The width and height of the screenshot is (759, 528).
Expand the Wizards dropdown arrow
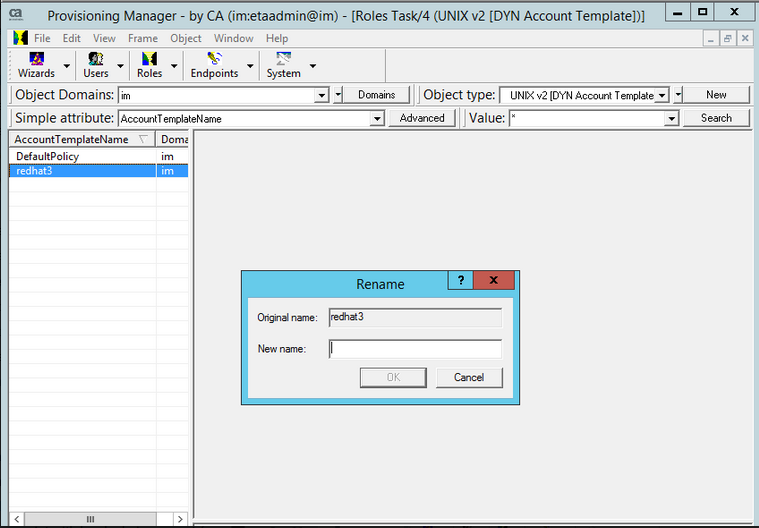tap(67, 67)
